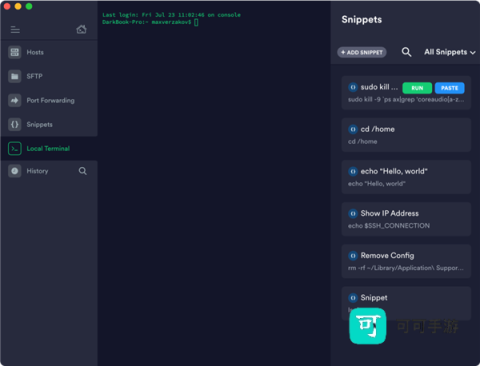Select Local Terminal tab in sidebar
Image resolution: width=480 pixels, height=366 pixels.
click(x=49, y=148)
